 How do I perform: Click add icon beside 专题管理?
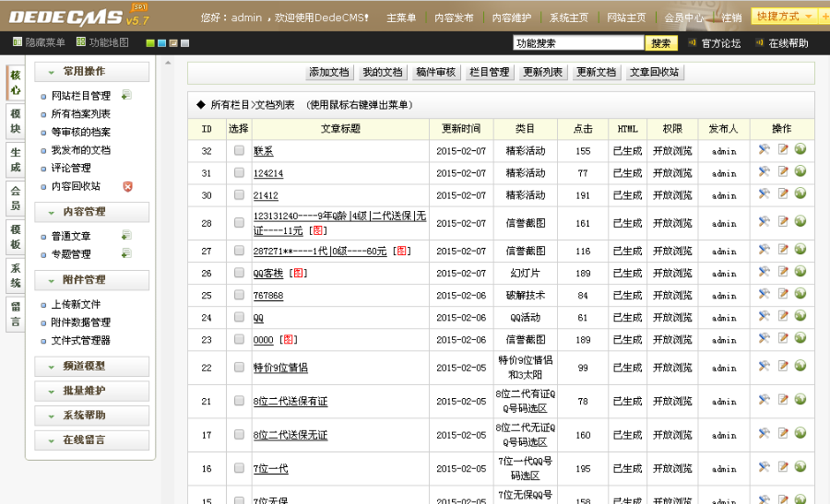[126, 254]
